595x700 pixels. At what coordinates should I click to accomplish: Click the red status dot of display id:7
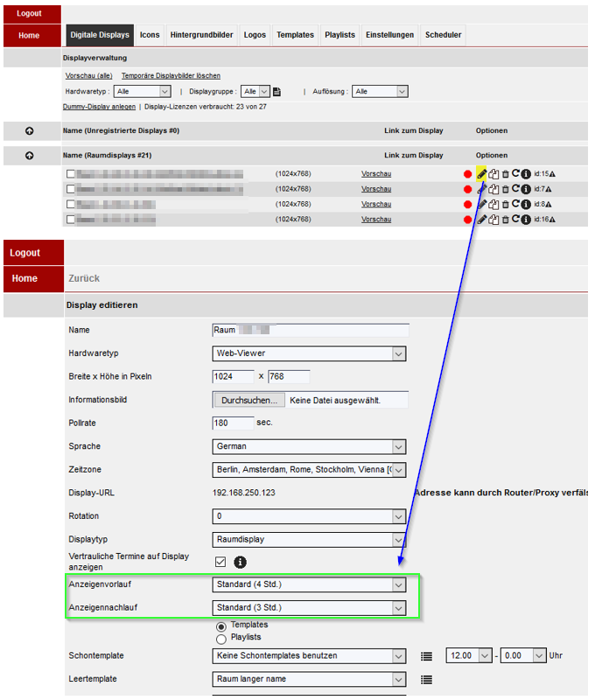[467, 189]
